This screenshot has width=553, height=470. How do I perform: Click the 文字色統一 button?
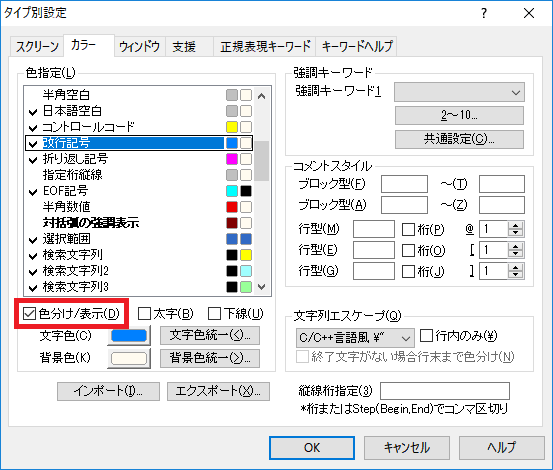click(210, 335)
